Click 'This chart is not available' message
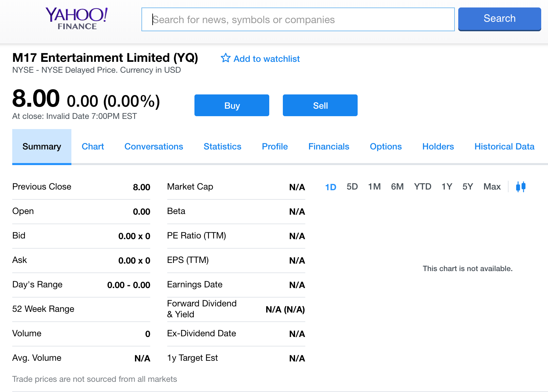Viewport: 548px width, 392px height. [x=467, y=268]
